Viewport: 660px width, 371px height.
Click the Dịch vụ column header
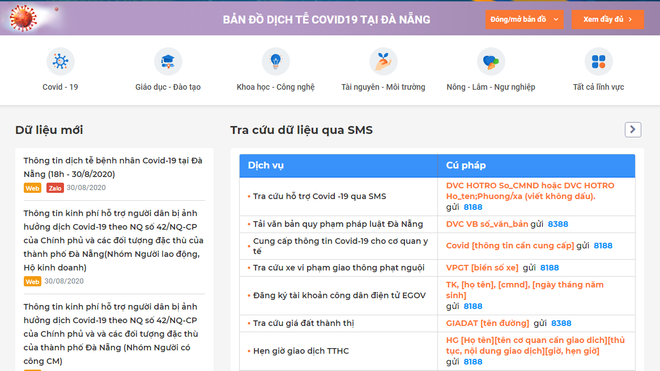click(338, 165)
